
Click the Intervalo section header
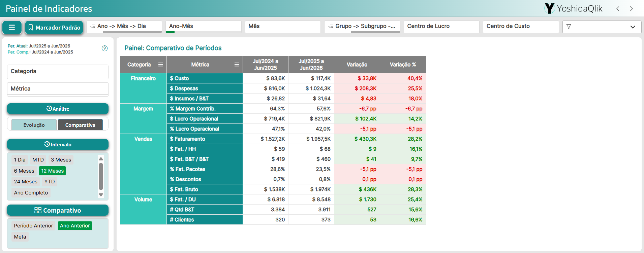(58, 144)
